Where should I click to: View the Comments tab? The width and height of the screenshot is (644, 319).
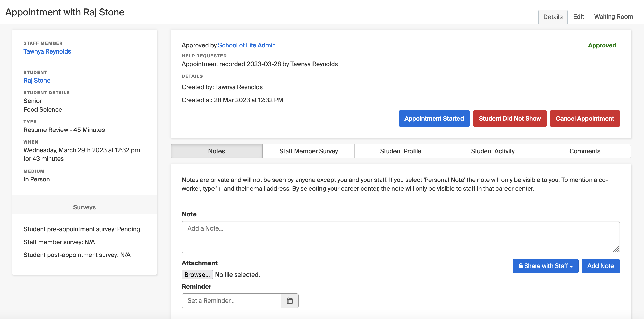coord(585,151)
